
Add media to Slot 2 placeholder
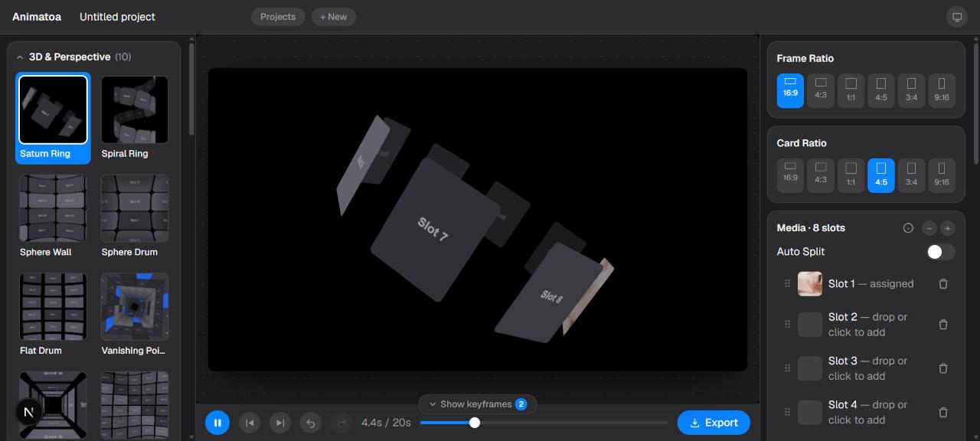[x=810, y=325]
